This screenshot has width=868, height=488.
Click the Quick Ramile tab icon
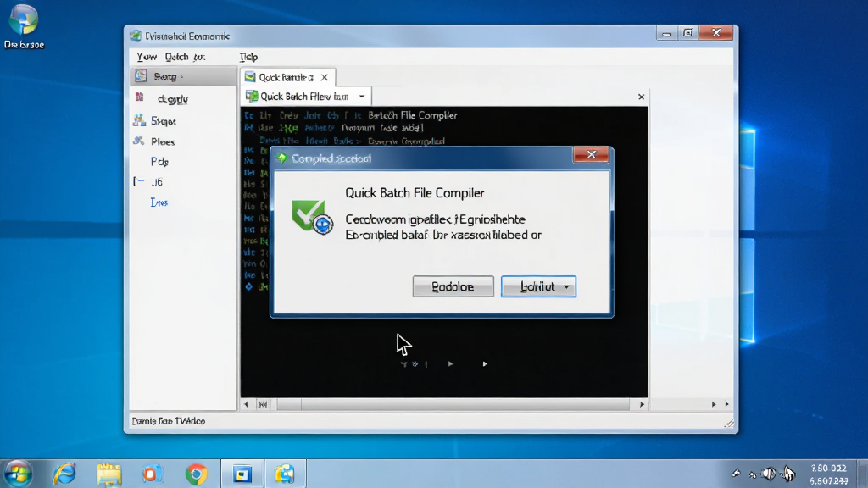coord(250,77)
